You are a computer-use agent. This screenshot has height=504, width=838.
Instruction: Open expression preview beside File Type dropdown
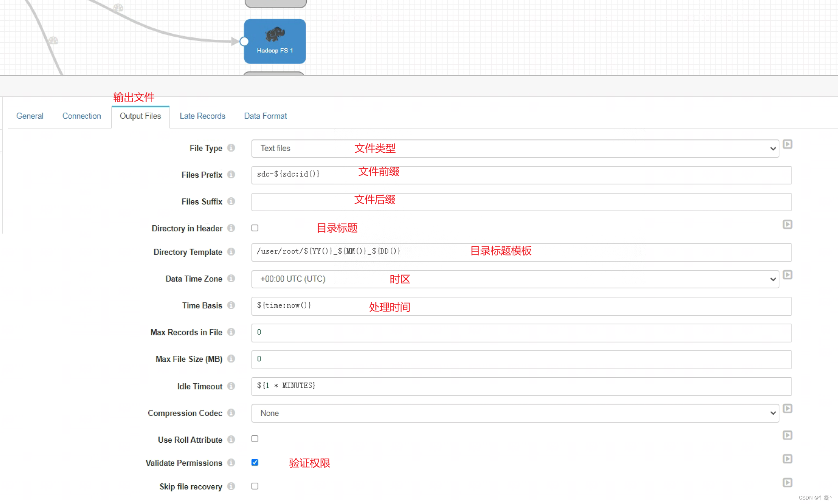coord(788,144)
